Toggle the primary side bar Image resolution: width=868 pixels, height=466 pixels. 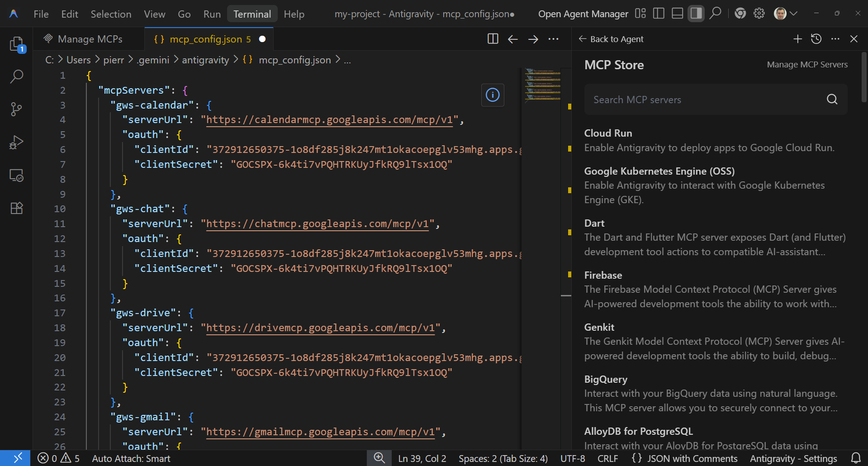(659, 14)
